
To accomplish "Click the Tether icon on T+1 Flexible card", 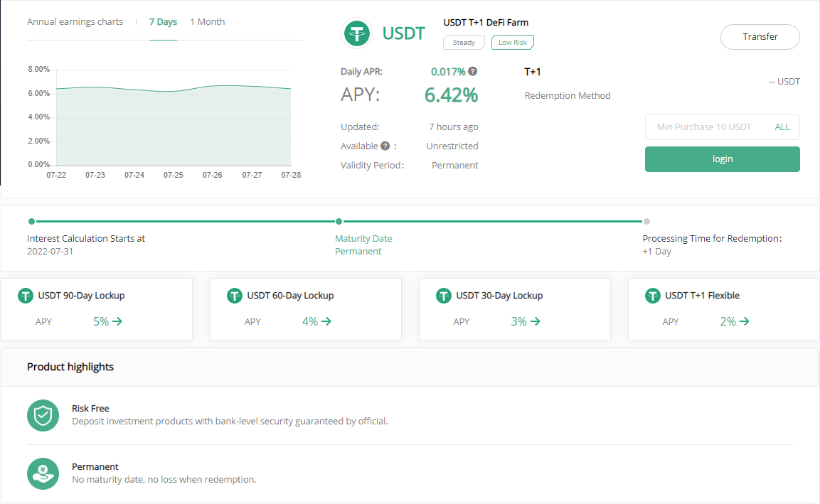I will (653, 296).
